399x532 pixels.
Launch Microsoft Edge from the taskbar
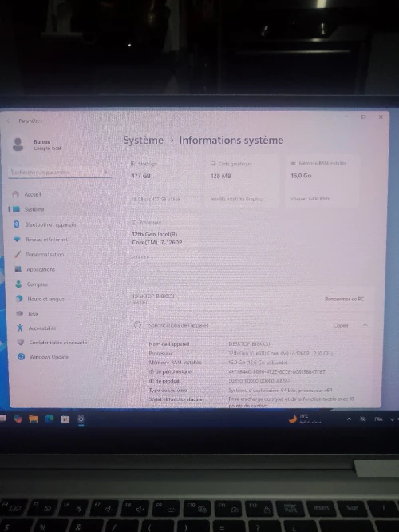[x=49, y=419]
